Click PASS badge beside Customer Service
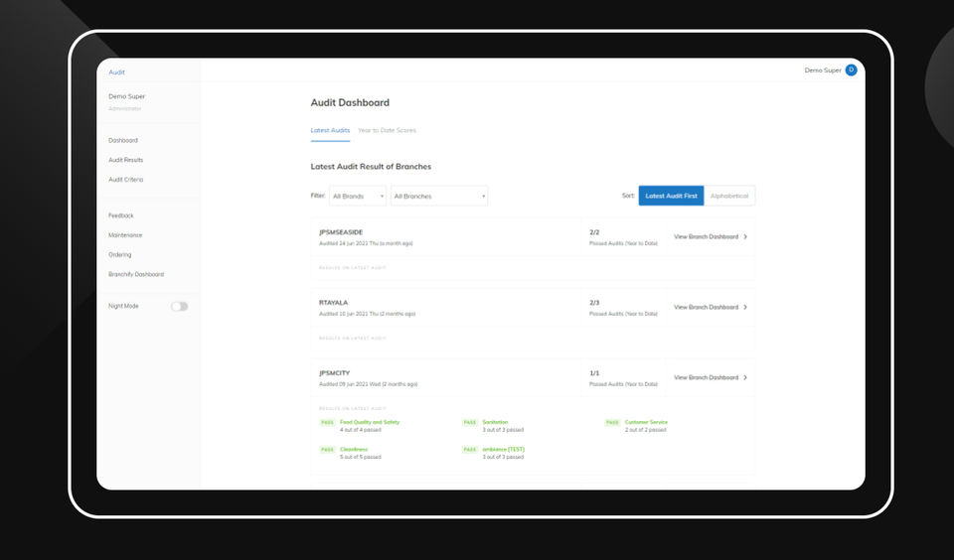The width and height of the screenshot is (954, 560). tap(612, 422)
